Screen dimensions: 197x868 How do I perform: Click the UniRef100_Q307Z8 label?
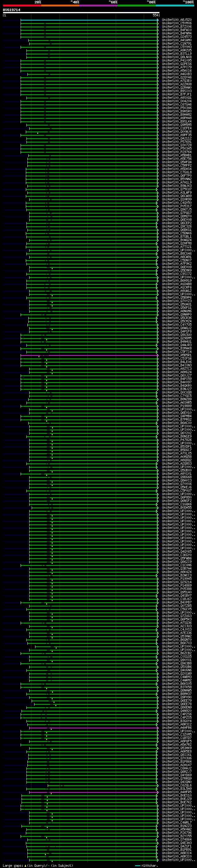coord(177,145)
